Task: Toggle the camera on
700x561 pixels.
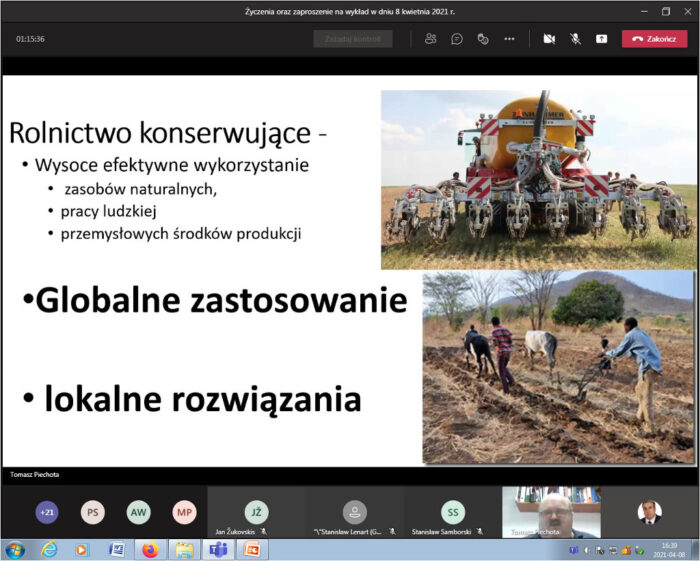Action: (x=548, y=39)
